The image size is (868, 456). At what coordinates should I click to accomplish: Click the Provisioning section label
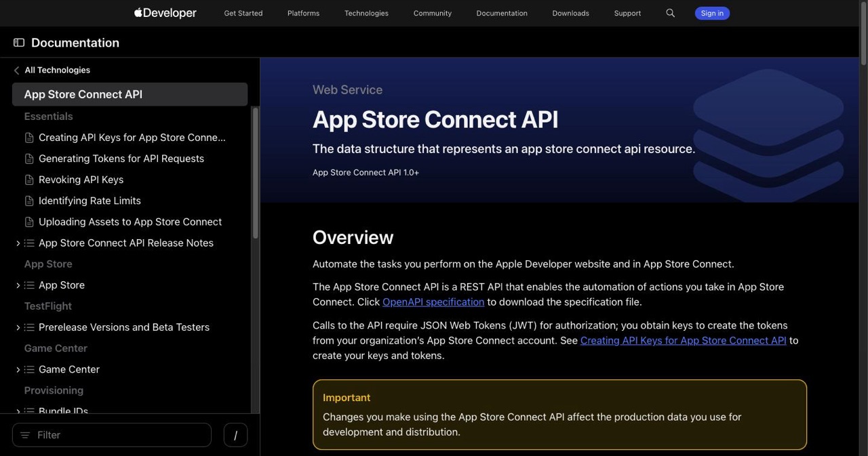click(x=54, y=390)
